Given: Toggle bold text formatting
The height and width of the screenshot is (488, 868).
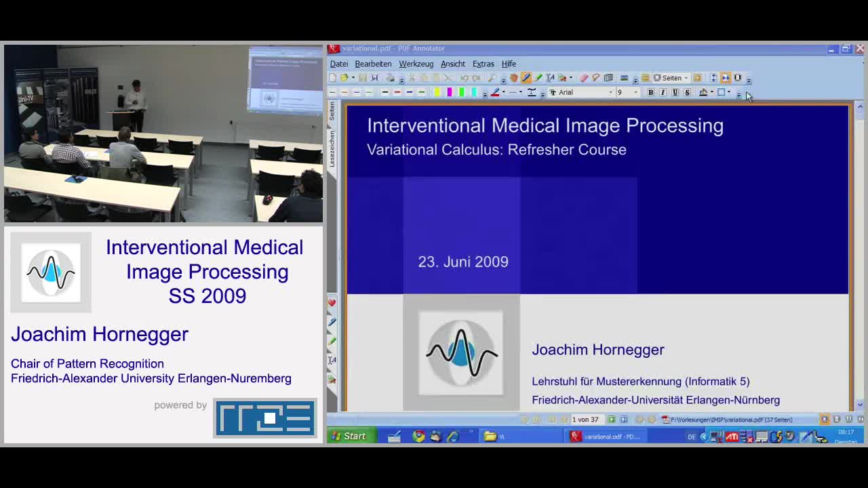Looking at the screenshot, I should (x=651, y=92).
